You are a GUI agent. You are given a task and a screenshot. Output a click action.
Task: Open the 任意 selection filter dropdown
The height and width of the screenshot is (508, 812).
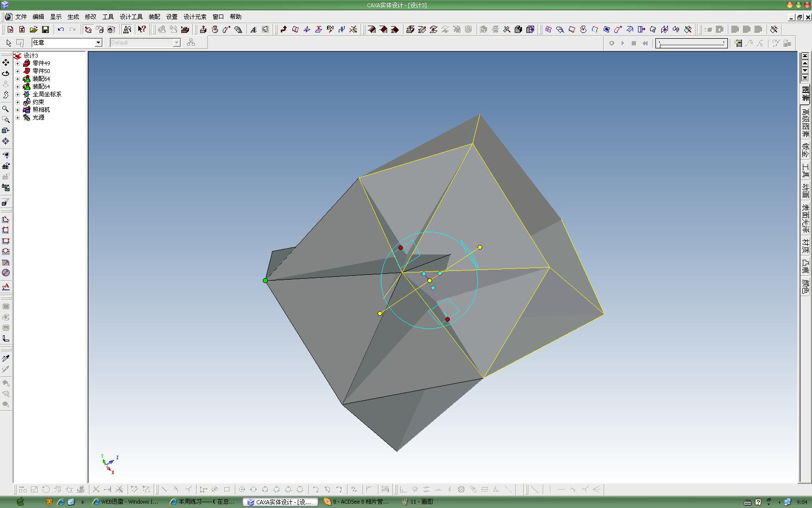pyautogui.click(x=67, y=43)
